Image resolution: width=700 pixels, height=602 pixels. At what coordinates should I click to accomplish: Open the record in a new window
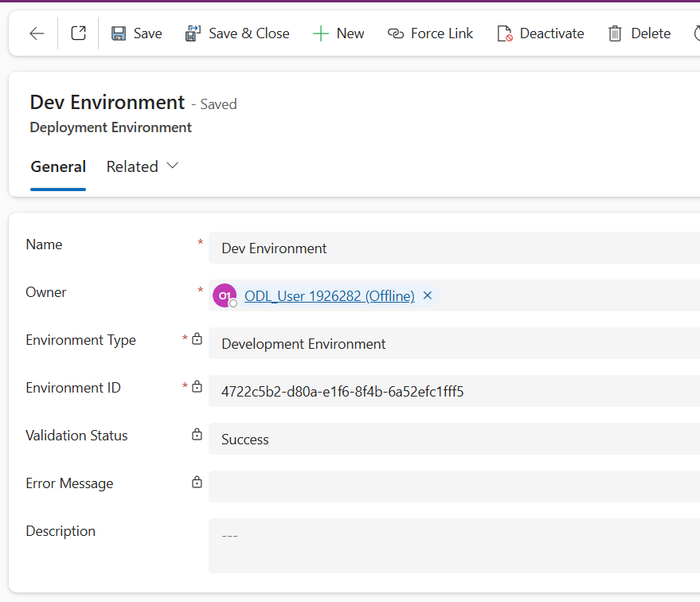(x=76, y=33)
